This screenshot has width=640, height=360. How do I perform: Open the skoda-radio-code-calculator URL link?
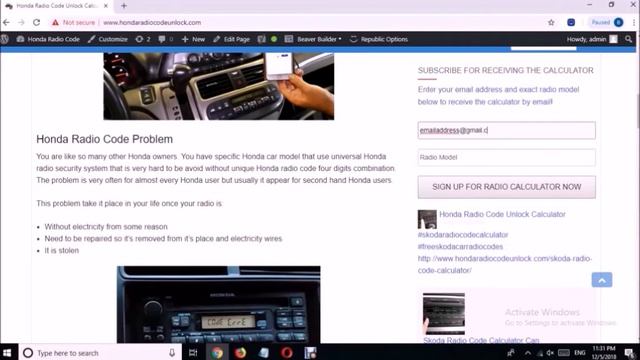click(x=504, y=264)
